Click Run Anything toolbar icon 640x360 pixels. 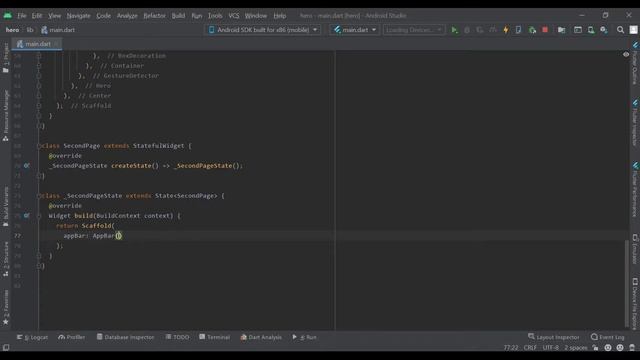(x=578, y=30)
